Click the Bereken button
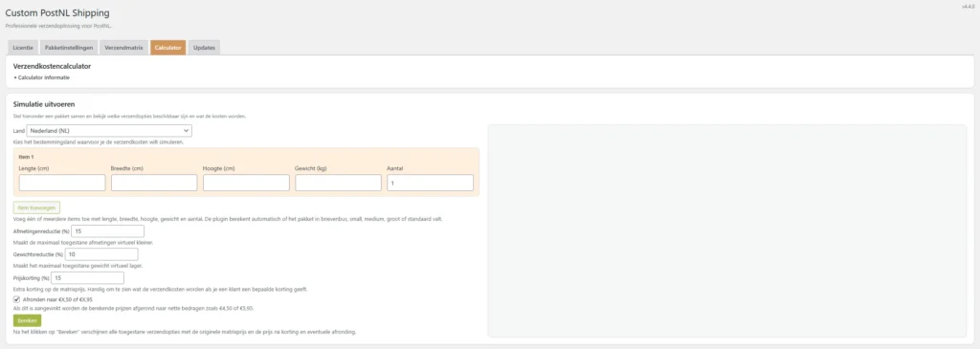 (27, 320)
